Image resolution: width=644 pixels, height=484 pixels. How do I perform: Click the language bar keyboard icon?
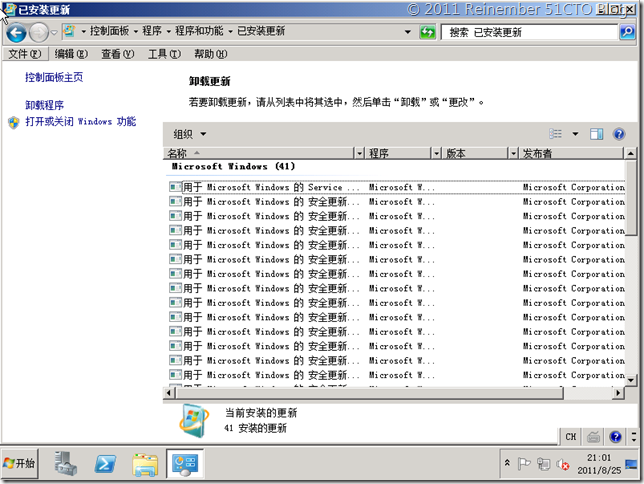[x=593, y=437]
